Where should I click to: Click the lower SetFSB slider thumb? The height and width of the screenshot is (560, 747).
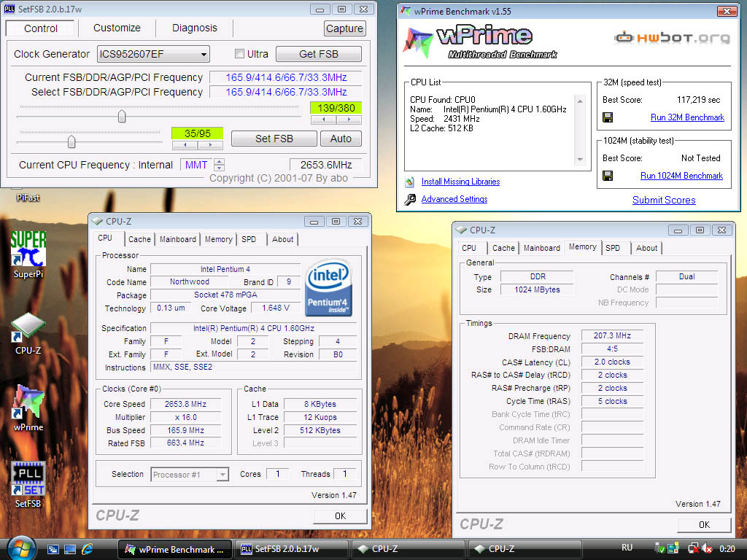click(71, 141)
